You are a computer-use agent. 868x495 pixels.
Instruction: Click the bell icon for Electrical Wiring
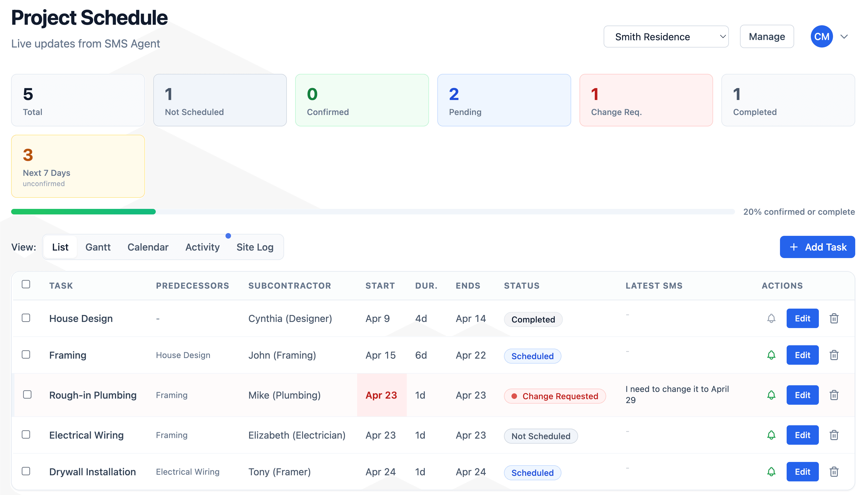tap(771, 435)
